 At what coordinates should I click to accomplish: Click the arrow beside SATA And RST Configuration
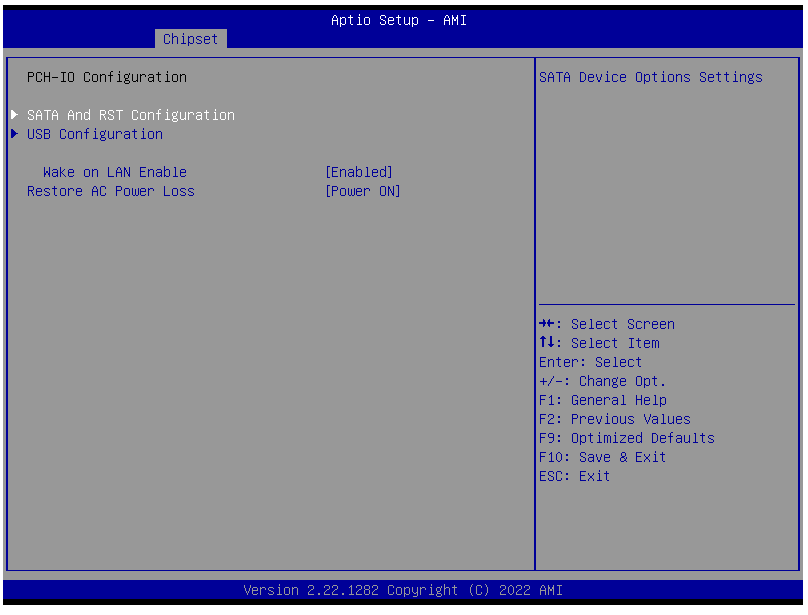point(15,115)
